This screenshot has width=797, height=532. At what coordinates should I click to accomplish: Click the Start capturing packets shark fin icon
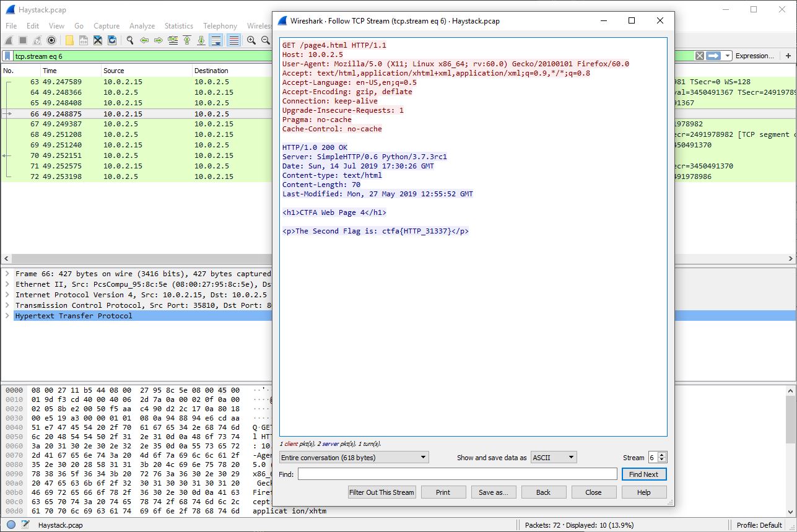pos(8,40)
